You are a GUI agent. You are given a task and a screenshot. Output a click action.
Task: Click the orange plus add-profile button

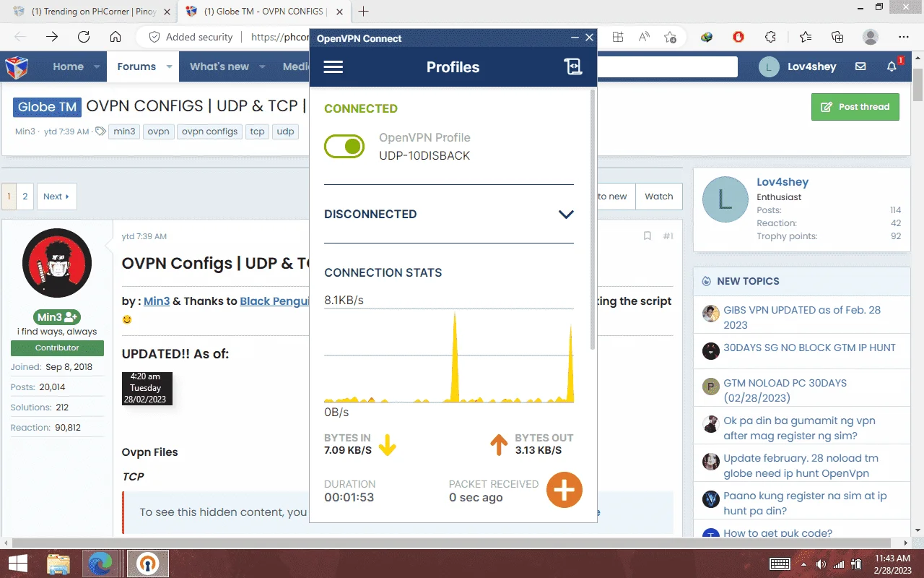point(564,490)
